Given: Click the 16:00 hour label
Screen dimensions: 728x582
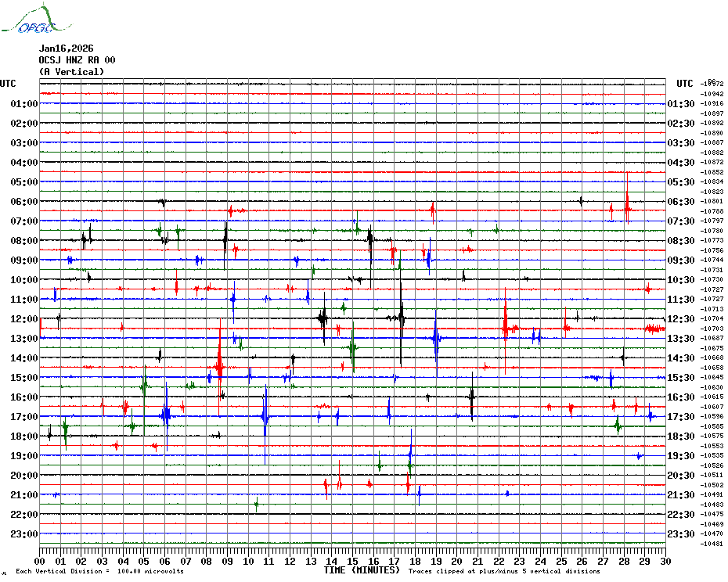Looking at the screenshot, I should point(24,397).
